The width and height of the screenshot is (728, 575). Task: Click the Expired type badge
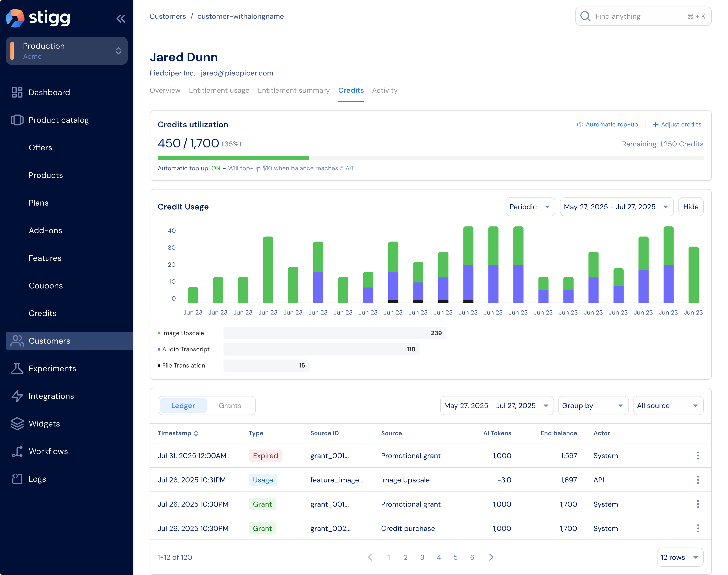pyautogui.click(x=265, y=455)
